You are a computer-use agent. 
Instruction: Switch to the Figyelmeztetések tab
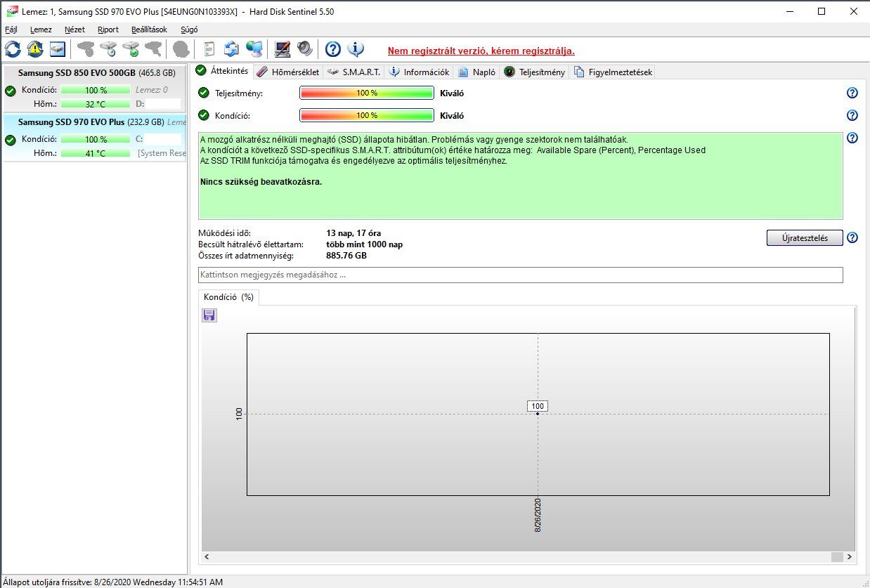[x=613, y=72]
